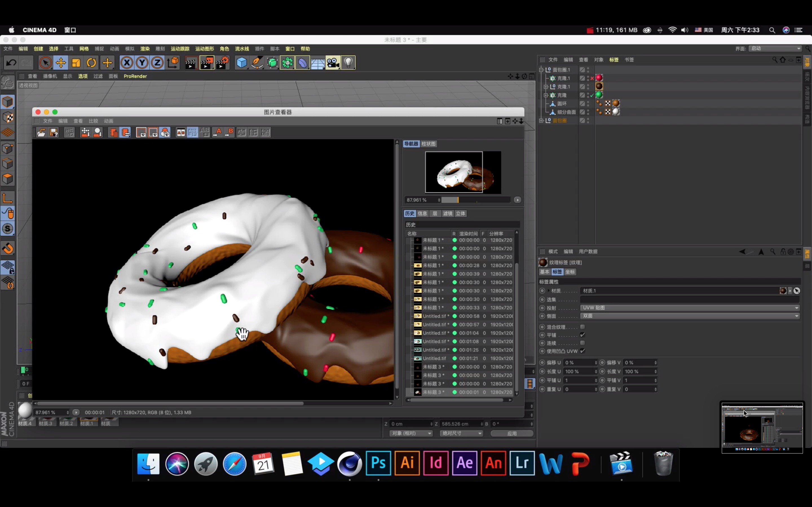Screen dimensions: 812x507
Task: Expand the 面包圈 object tree item
Action: pyautogui.click(x=541, y=120)
